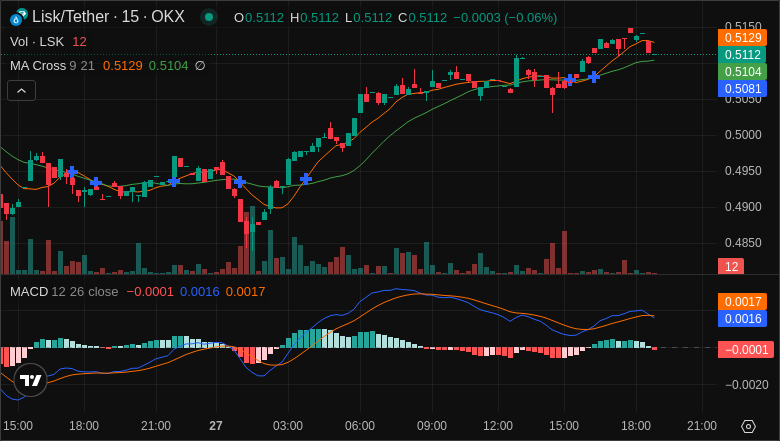Collapse the indicator legend with the chevron button

[21, 90]
